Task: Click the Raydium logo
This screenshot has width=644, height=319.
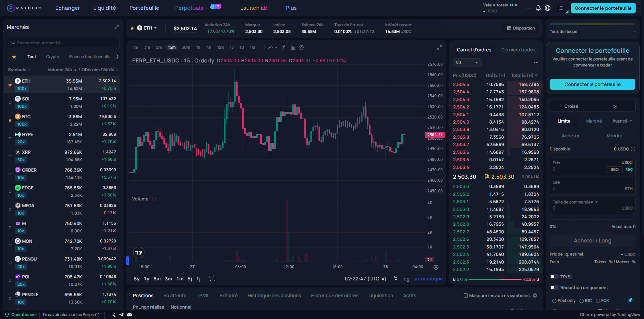Action: [x=24, y=8]
